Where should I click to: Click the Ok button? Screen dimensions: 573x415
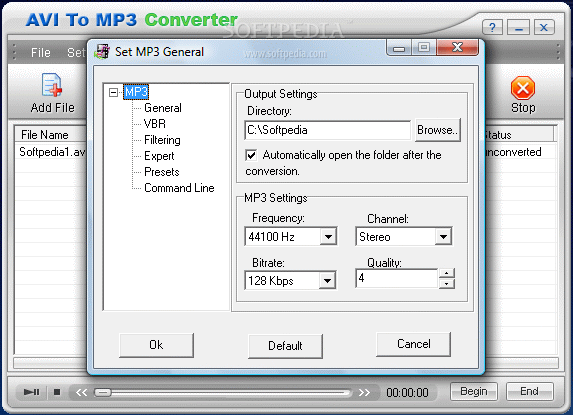(x=156, y=345)
